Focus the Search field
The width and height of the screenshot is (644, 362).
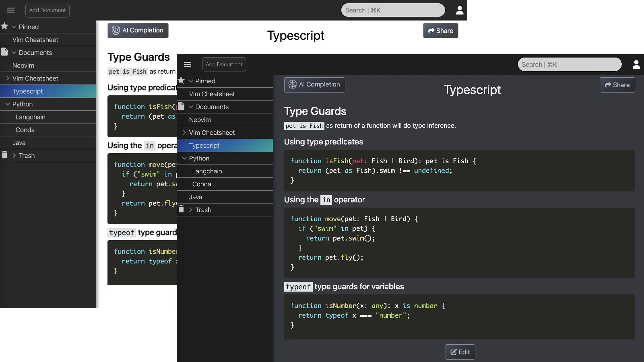(570, 64)
